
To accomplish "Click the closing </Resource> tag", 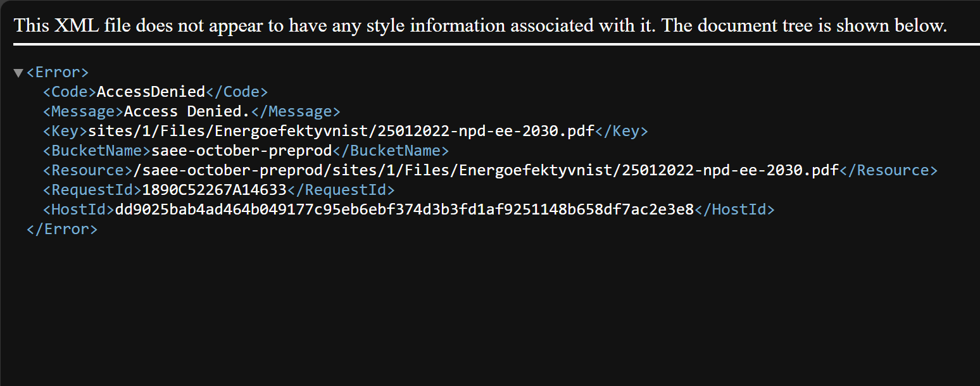I will 888,170.
